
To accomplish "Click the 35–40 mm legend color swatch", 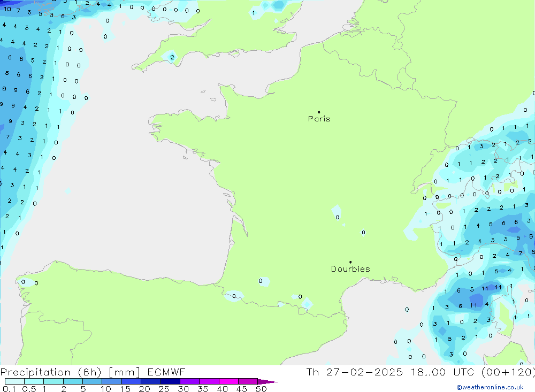I will (209, 381).
